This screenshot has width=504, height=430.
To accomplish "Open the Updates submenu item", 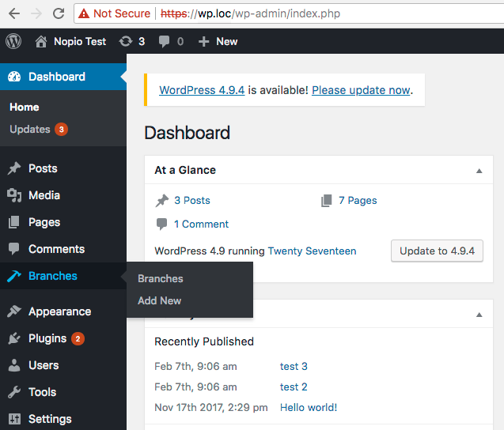I will (x=30, y=130).
